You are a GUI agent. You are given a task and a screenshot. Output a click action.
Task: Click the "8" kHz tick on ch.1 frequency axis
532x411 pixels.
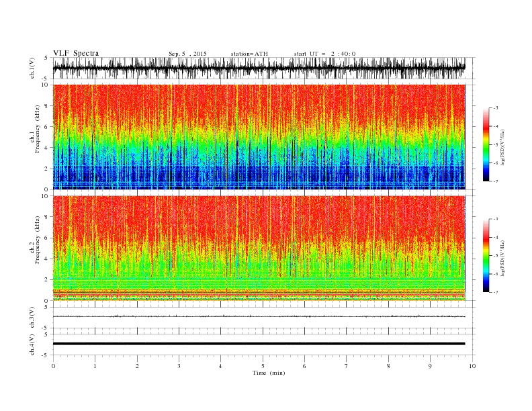(46, 106)
